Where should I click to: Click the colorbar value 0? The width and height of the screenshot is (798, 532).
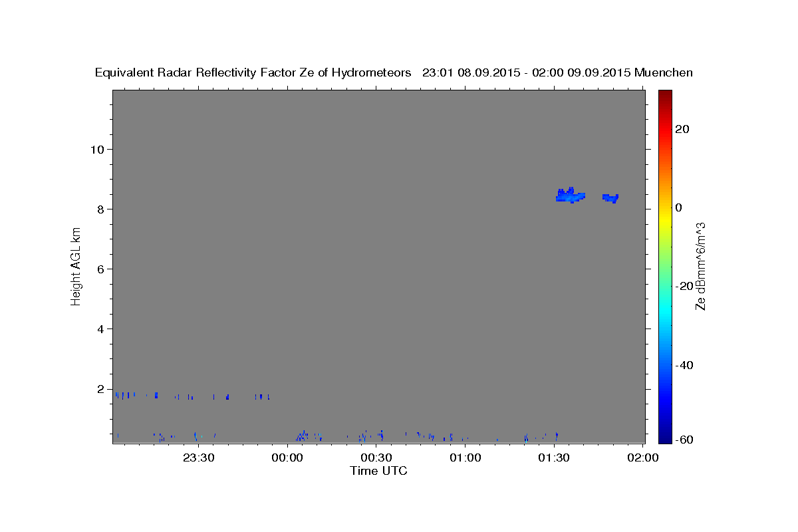click(x=678, y=207)
